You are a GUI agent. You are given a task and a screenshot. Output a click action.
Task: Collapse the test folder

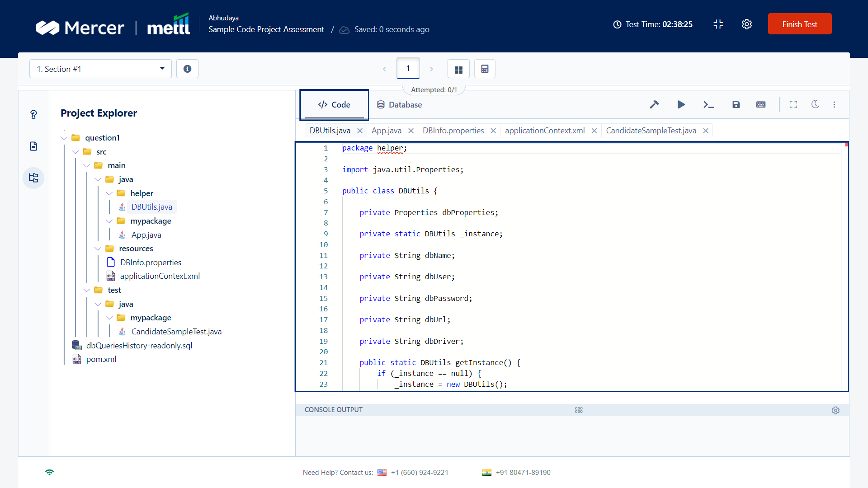(87, 290)
